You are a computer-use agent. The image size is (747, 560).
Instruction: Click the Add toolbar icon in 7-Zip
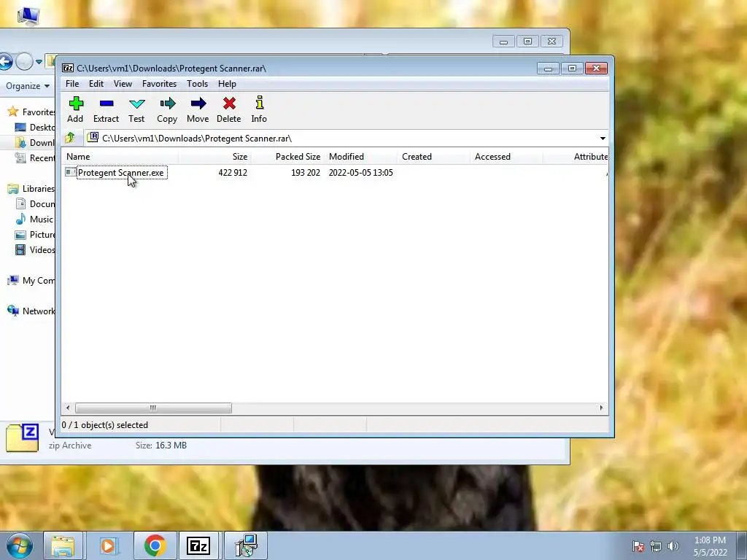[75, 110]
